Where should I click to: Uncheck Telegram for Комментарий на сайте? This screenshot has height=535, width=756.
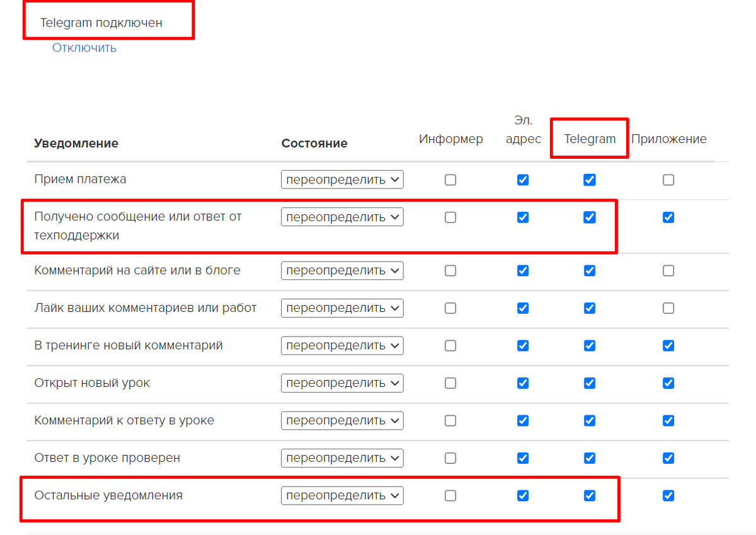(590, 270)
